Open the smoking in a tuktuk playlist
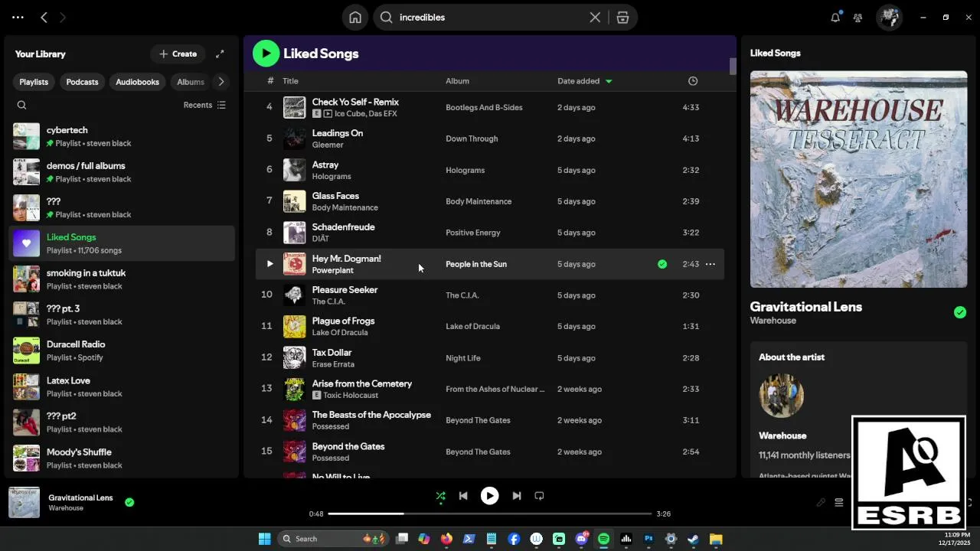Image resolution: width=980 pixels, height=551 pixels. pos(122,279)
